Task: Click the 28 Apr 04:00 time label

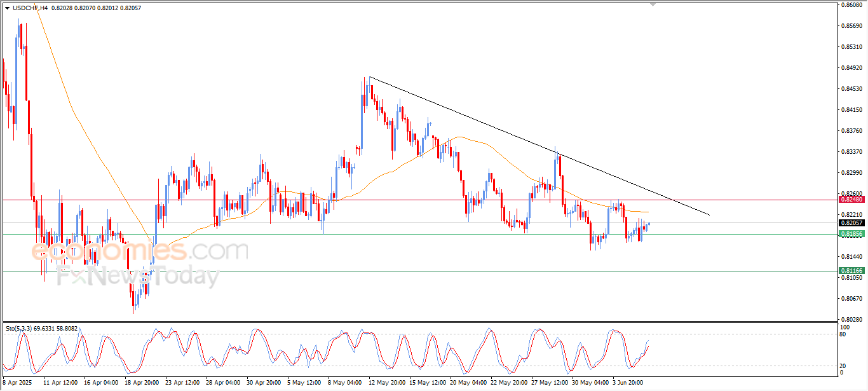Action: click(x=224, y=383)
